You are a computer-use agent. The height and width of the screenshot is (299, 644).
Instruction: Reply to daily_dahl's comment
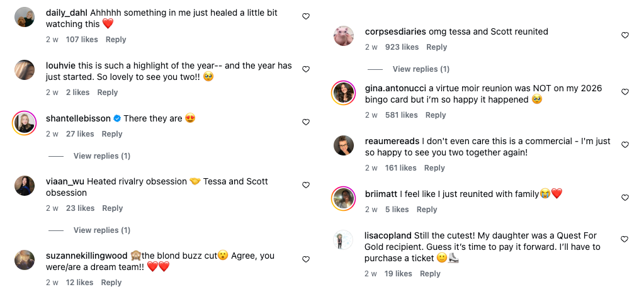click(116, 40)
